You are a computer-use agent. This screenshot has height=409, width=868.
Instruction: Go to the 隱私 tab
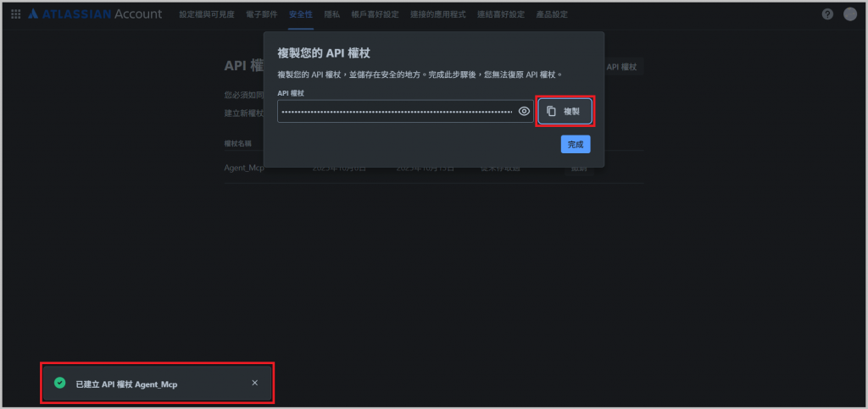pos(332,14)
